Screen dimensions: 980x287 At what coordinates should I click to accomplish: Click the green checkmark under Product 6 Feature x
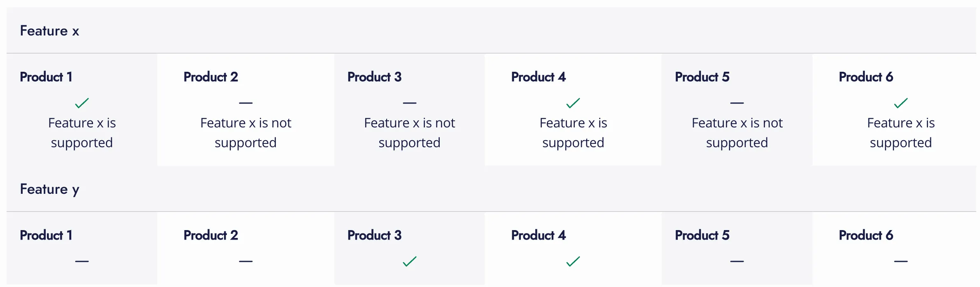901,103
